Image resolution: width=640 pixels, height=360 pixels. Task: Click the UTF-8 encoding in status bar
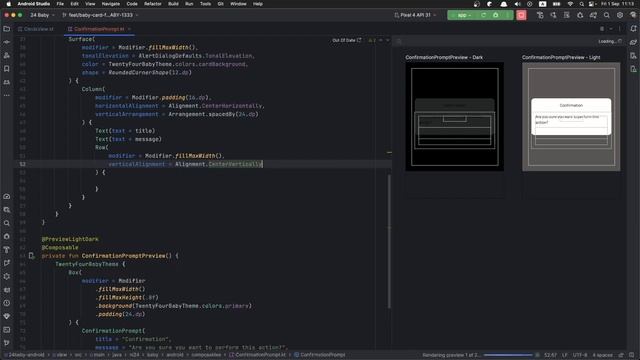(x=580, y=355)
